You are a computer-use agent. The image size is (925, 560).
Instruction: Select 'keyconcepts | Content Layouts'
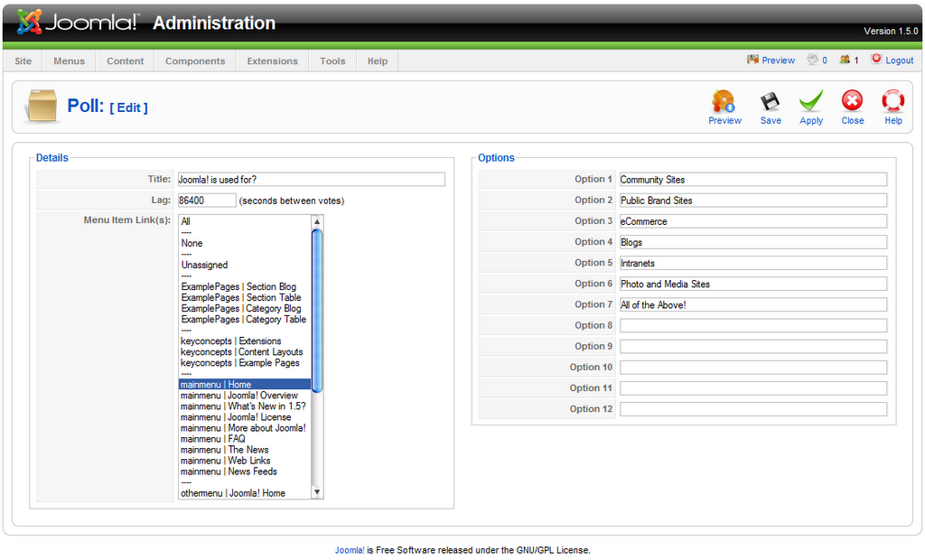(245, 351)
